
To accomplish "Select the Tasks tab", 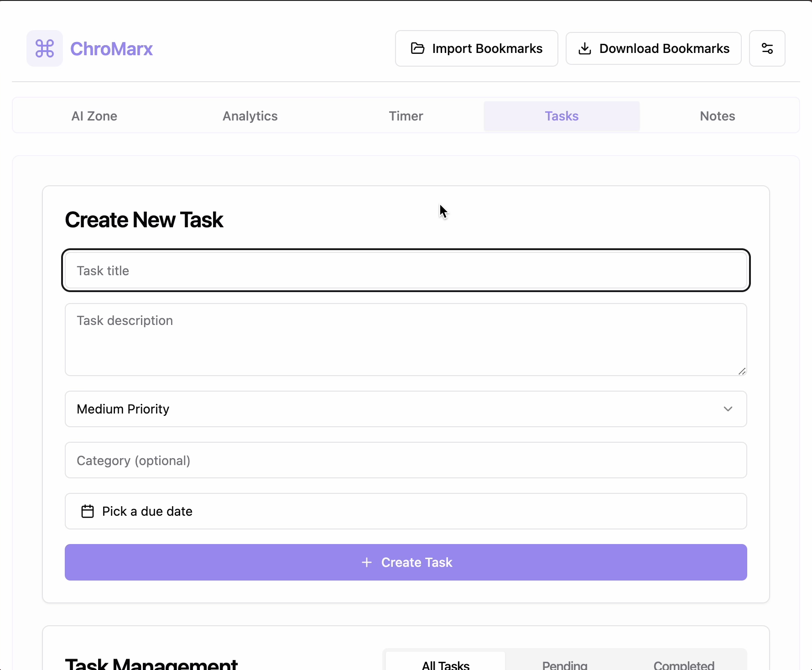I will (562, 116).
